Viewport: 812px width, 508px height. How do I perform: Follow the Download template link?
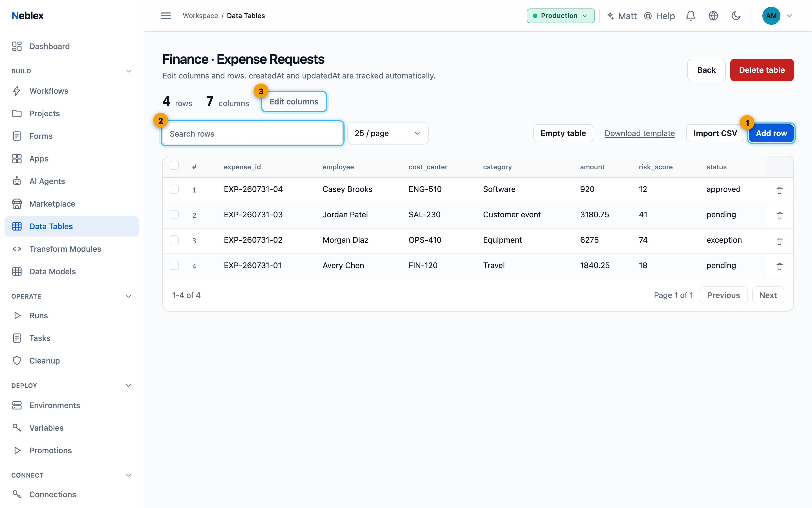639,133
